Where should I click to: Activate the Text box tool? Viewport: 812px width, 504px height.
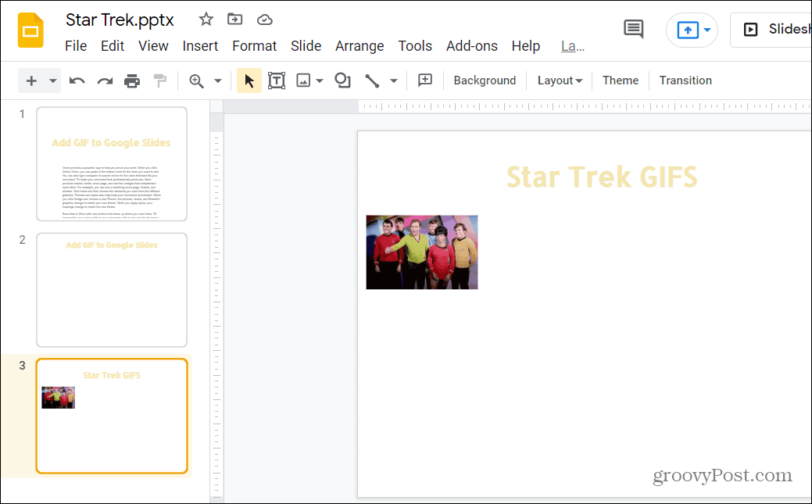276,80
